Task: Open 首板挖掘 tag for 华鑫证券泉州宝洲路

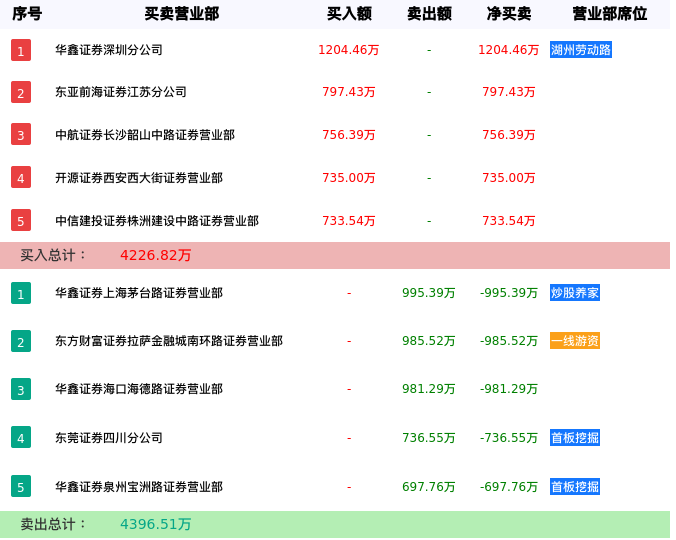Action: pos(575,487)
